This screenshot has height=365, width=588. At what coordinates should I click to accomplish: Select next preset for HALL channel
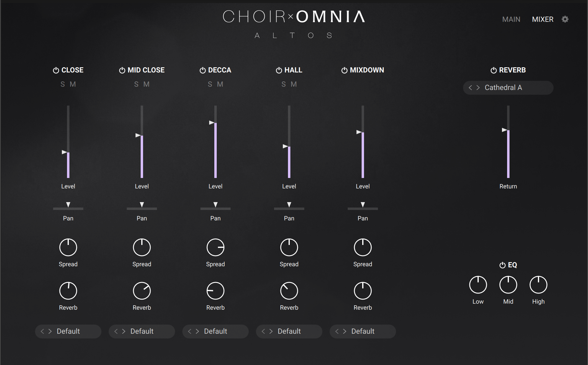(271, 331)
